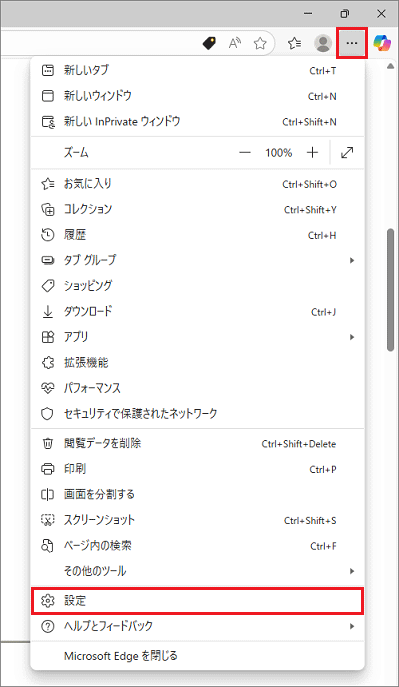Decrease zoom with the minus button
399x687 pixels.
pos(245,152)
